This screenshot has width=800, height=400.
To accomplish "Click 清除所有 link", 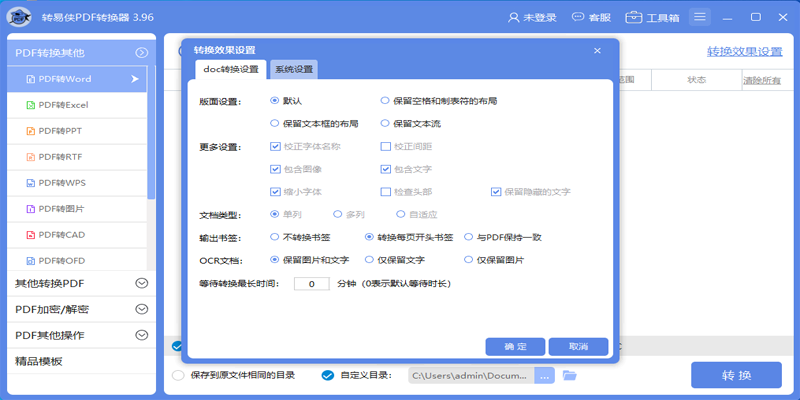I will pos(762,80).
